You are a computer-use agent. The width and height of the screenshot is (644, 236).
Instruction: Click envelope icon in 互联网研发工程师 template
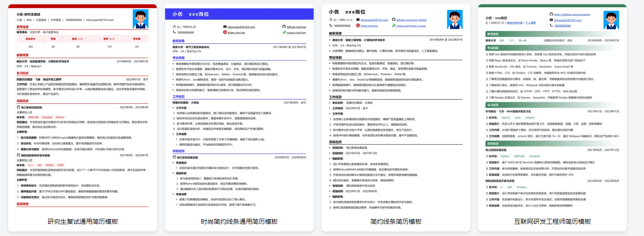(x=552, y=20)
